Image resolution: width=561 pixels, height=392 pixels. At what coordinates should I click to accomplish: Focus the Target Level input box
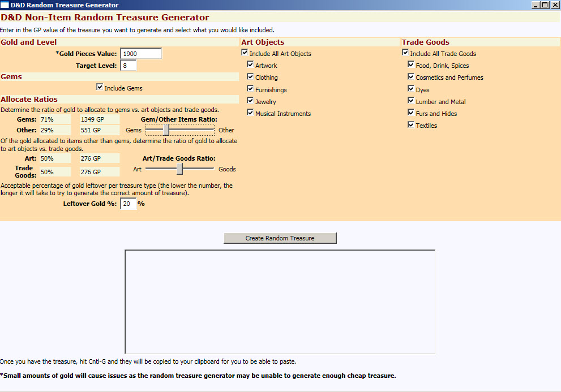point(128,66)
